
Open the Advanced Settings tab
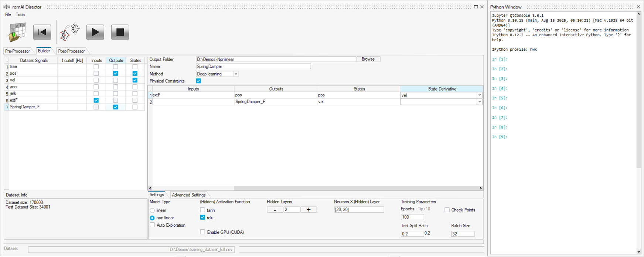(x=188, y=195)
